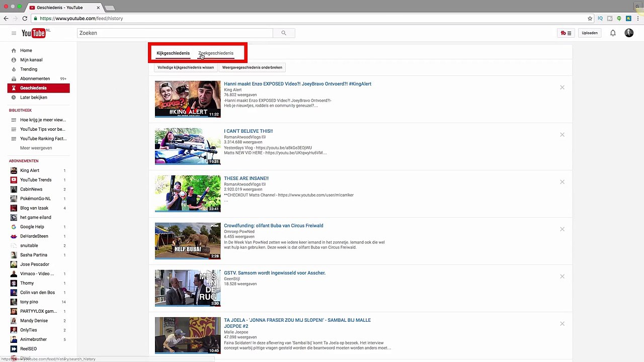Image resolution: width=644 pixels, height=362 pixels.
Task: Click the HELP BUBA! video thumbnail
Action: click(x=188, y=241)
